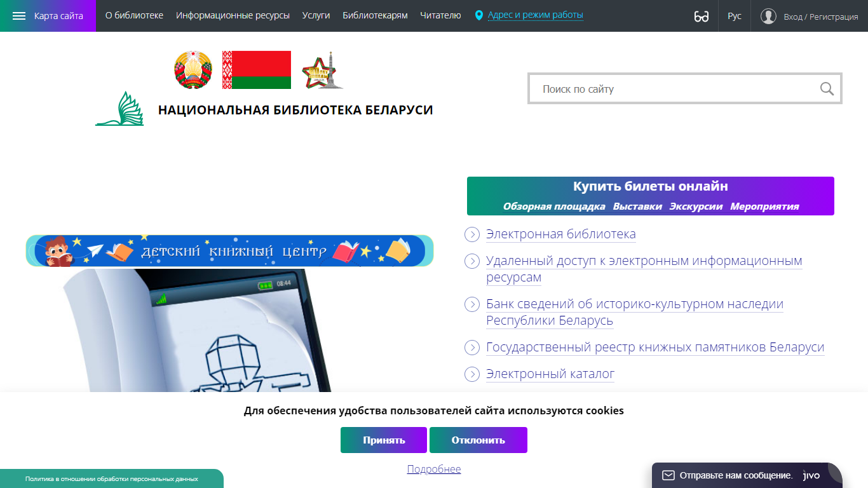Open the Библиотекарям menu

375,15
